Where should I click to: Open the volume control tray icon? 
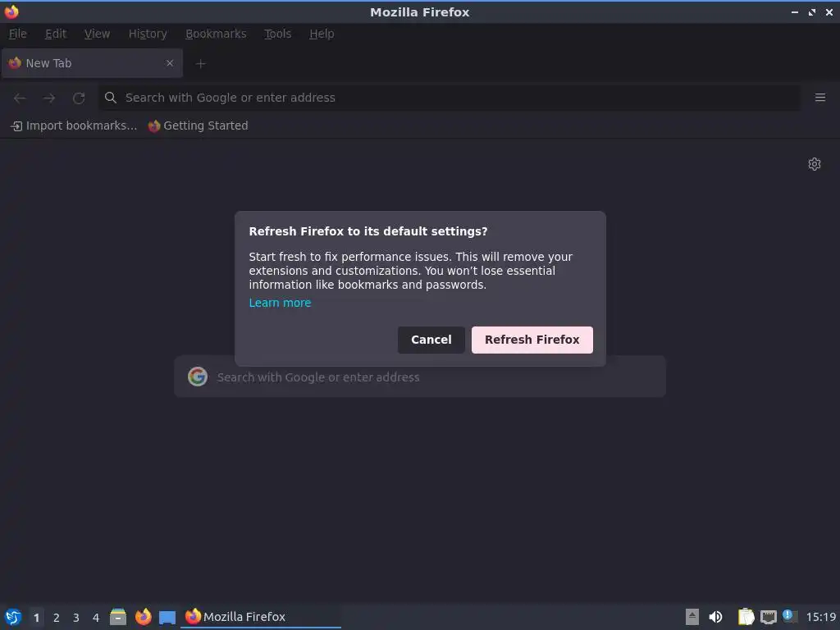[715, 617]
